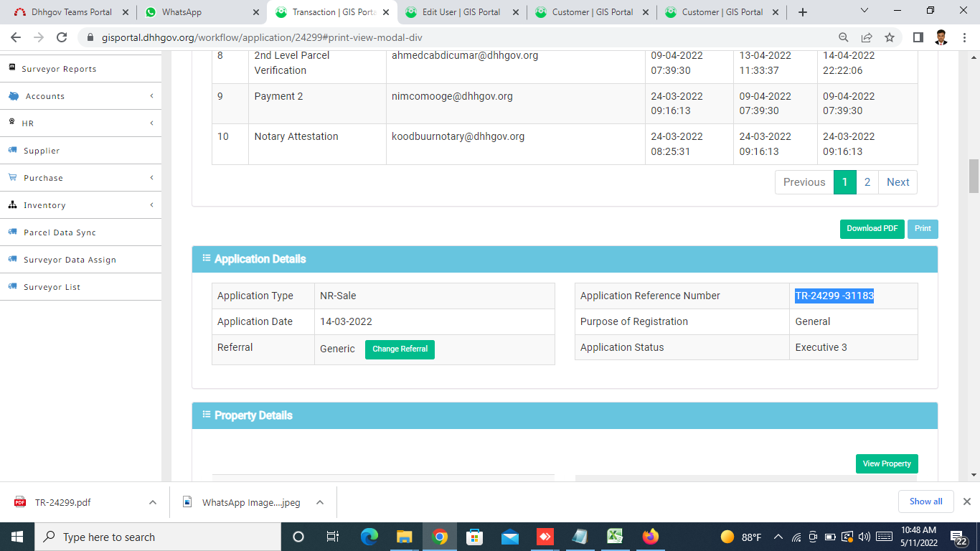This screenshot has width=980, height=551.
Task: Open options arrow for WhatsApp Image download
Action: [x=320, y=502]
